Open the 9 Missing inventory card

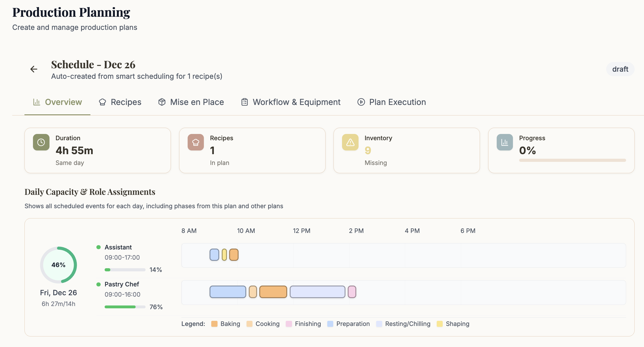[407, 150]
